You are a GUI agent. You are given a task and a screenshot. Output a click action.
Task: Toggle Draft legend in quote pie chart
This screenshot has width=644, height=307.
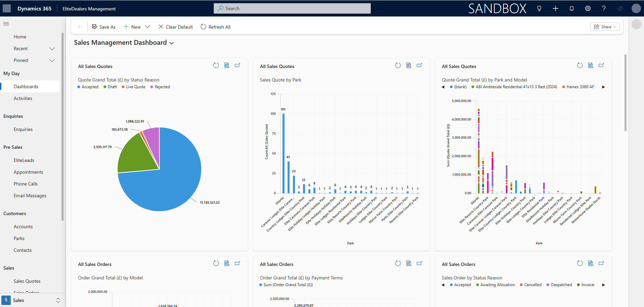pyautogui.click(x=110, y=87)
